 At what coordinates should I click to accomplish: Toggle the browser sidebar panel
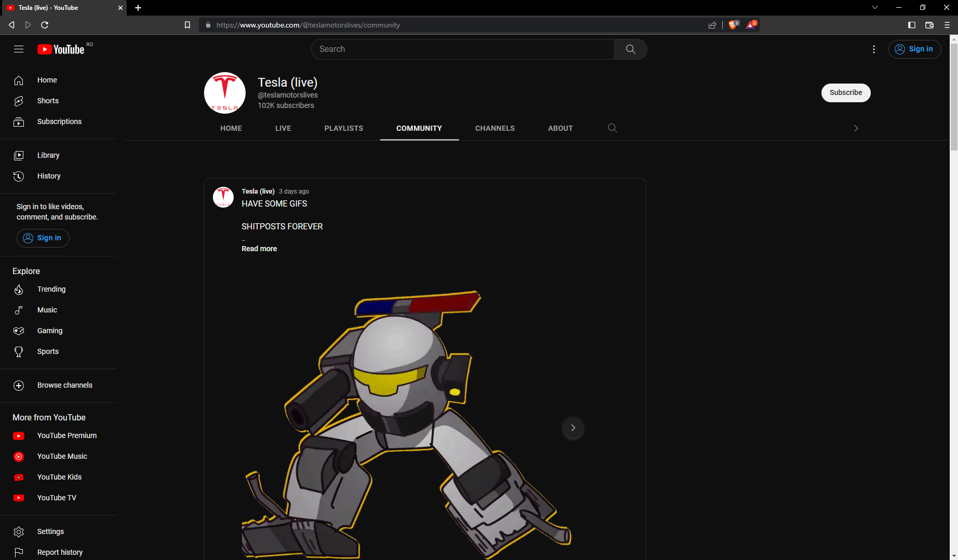(x=912, y=25)
